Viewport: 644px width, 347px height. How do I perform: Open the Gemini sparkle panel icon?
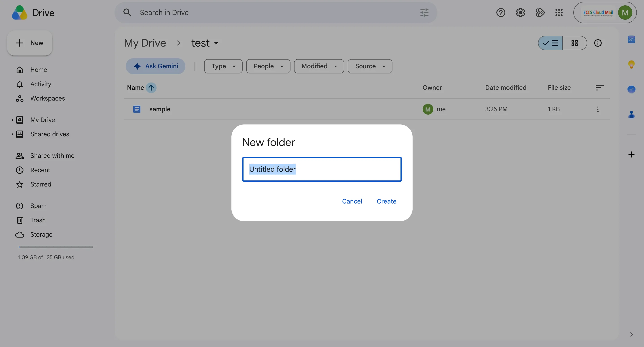(x=540, y=13)
